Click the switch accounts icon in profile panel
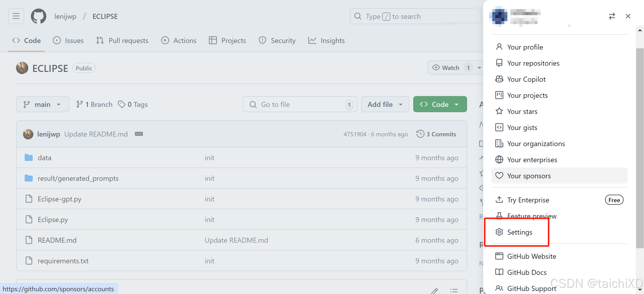Viewport: 644px width, 294px height. [x=612, y=16]
